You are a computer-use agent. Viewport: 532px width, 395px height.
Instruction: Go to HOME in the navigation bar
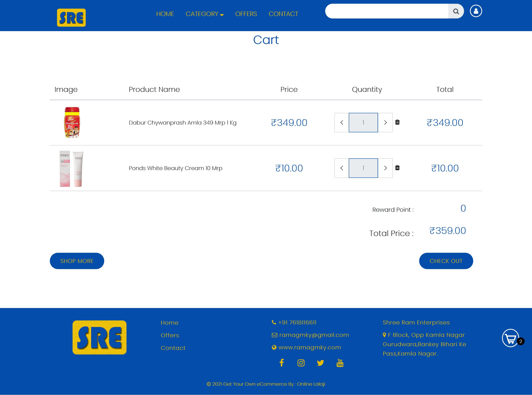click(x=165, y=14)
